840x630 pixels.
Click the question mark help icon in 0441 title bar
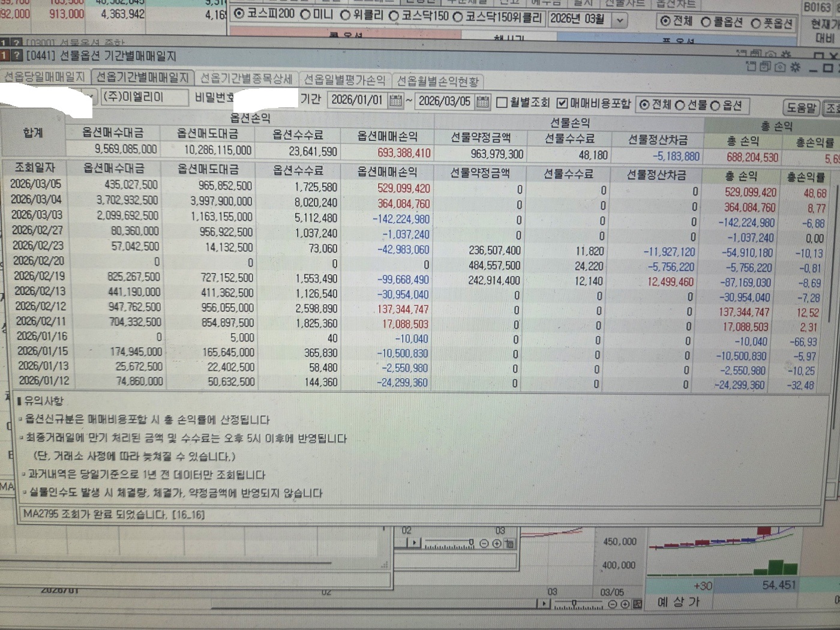coord(16,56)
